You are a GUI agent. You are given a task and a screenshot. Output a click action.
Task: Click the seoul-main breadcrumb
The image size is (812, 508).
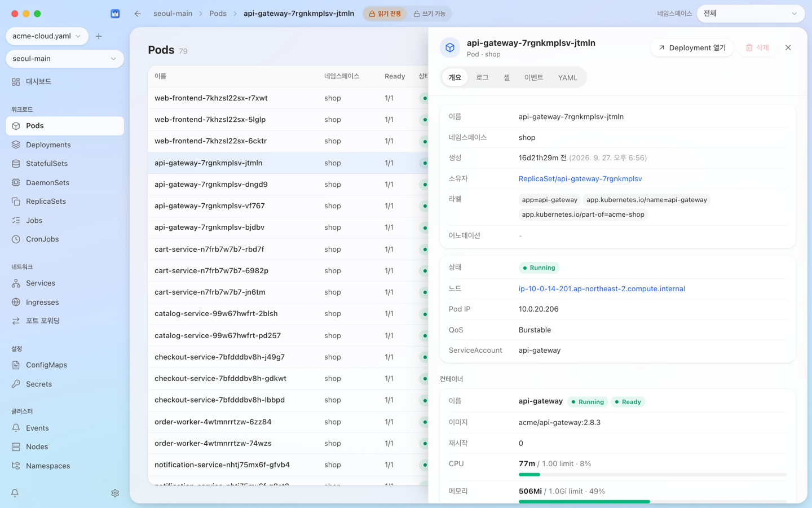pyautogui.click(x=173, y=14)
